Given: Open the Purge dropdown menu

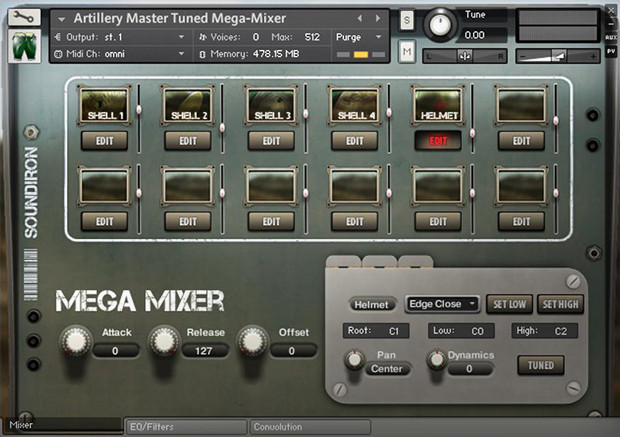Looking at the screenshot, I should click(359, 37).
